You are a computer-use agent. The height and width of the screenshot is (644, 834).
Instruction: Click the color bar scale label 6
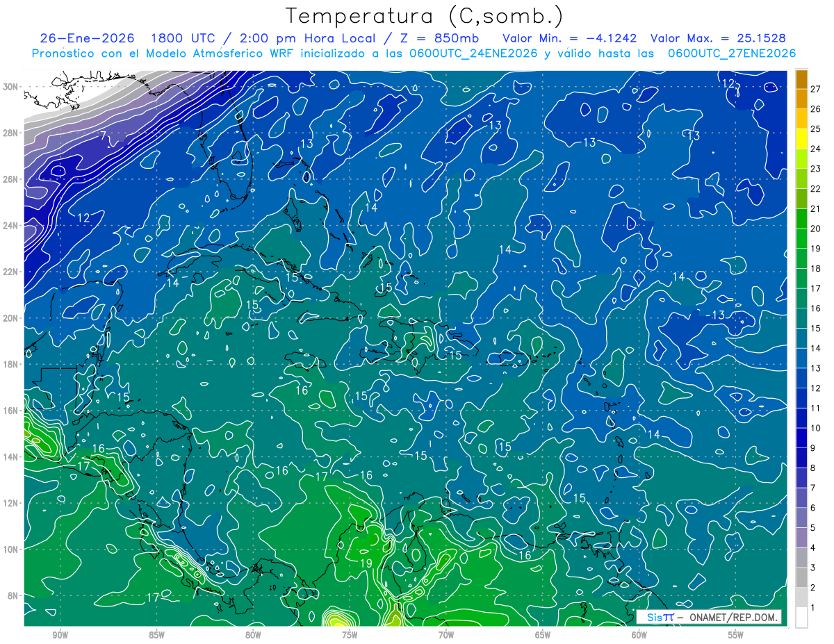[x=813, y=508]
